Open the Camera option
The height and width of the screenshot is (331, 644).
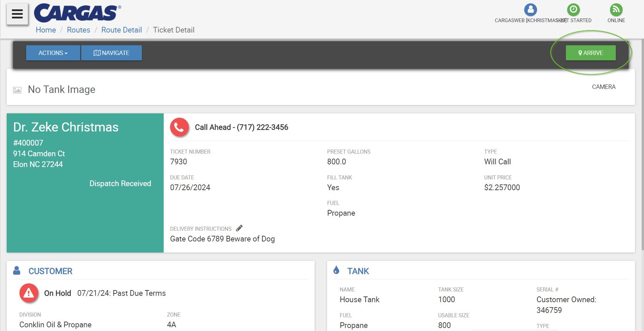pos(604,87)
